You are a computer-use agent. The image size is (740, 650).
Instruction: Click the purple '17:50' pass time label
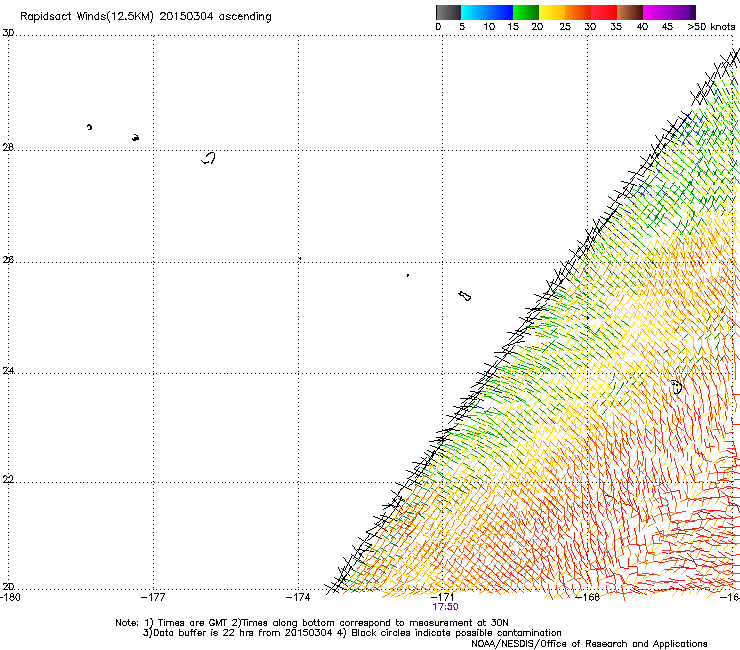(x=445, y=607)
